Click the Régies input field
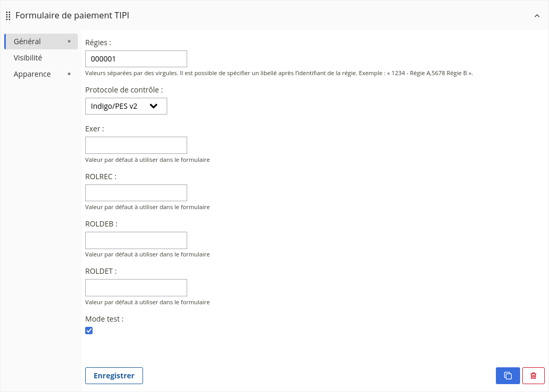Viewport: 549px width, 392px height. (x=136, y=59)
